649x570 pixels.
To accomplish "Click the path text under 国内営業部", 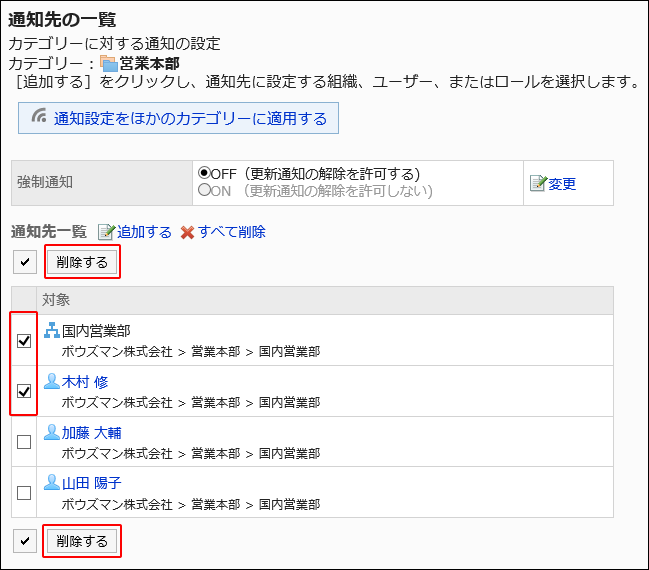I will tap(191, 351).
